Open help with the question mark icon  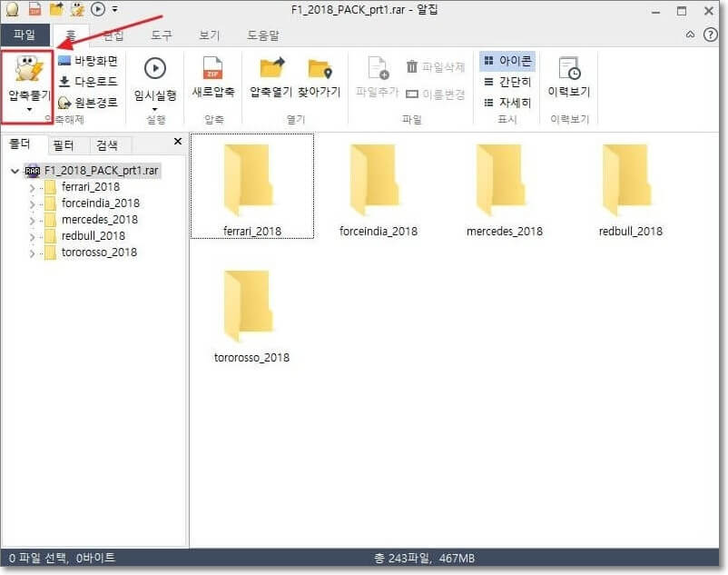[711, 35]
